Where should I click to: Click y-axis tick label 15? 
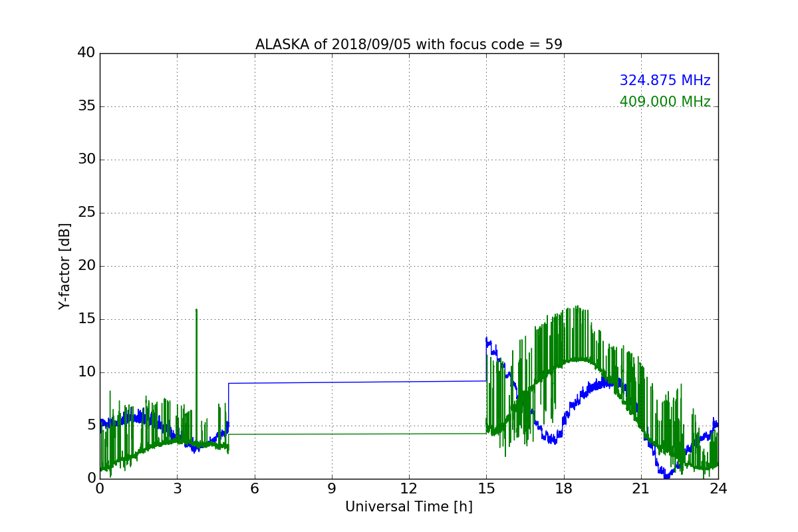click(86, 319)
